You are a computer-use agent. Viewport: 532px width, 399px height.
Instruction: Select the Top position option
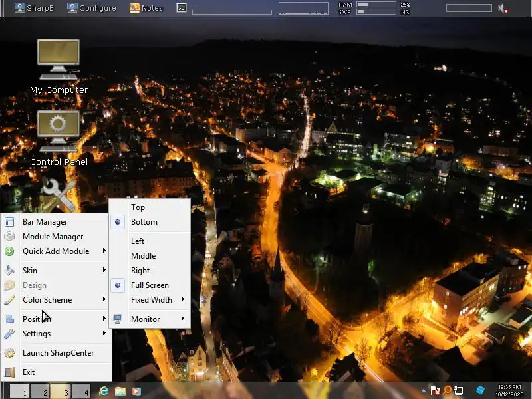point(138,207)
